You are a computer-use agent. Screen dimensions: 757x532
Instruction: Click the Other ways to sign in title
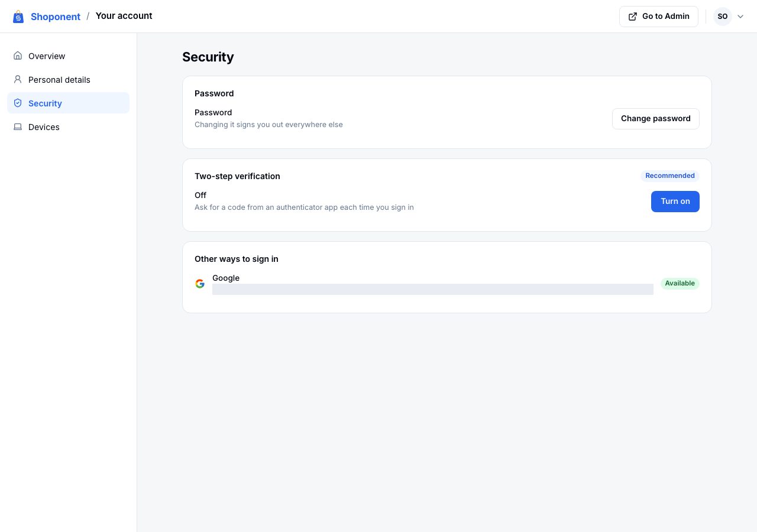[x=237, y=259]
